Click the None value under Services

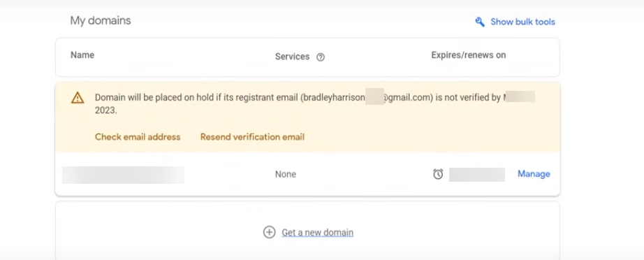pos(286,174)
